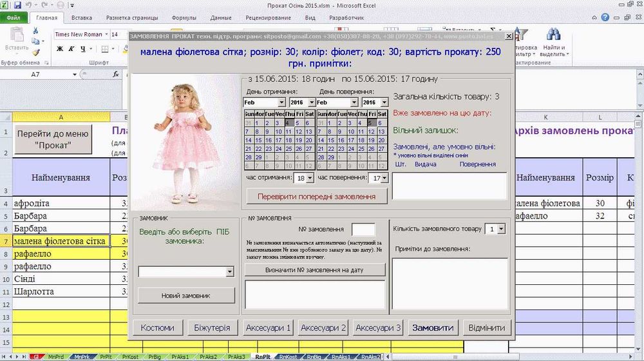Open return month Feb dropdown

coord(354,102)
